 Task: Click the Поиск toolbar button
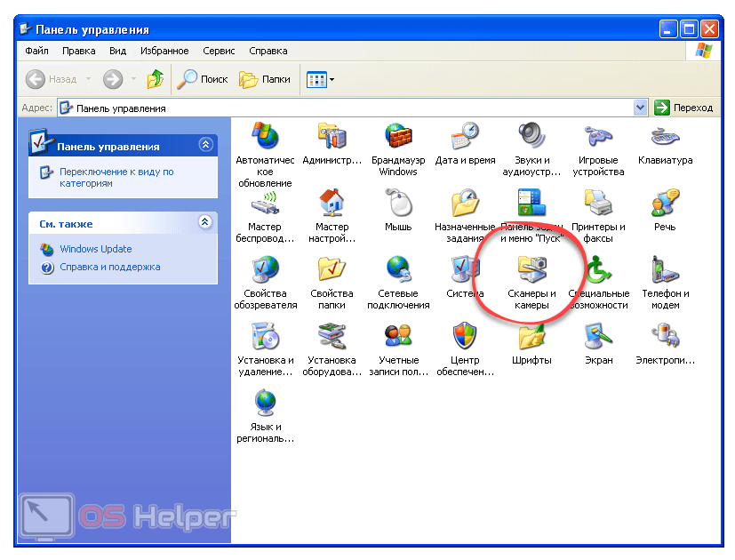pos(204,79)
